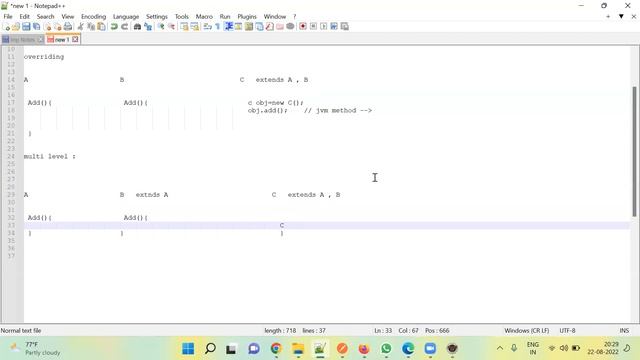Click the Windows Start button on taskbar
This screenshot has height=360, width=640.
188,349
